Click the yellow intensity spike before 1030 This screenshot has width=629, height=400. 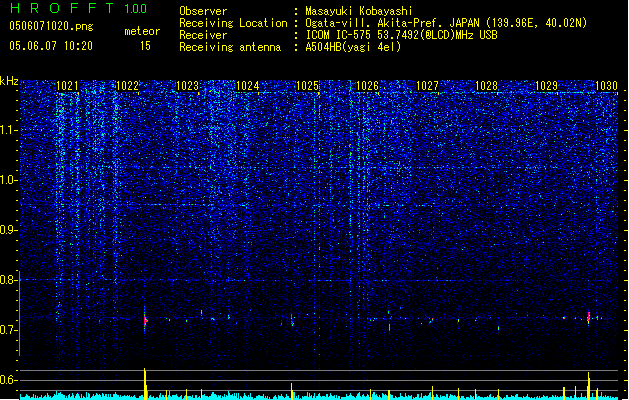[588, 386]
